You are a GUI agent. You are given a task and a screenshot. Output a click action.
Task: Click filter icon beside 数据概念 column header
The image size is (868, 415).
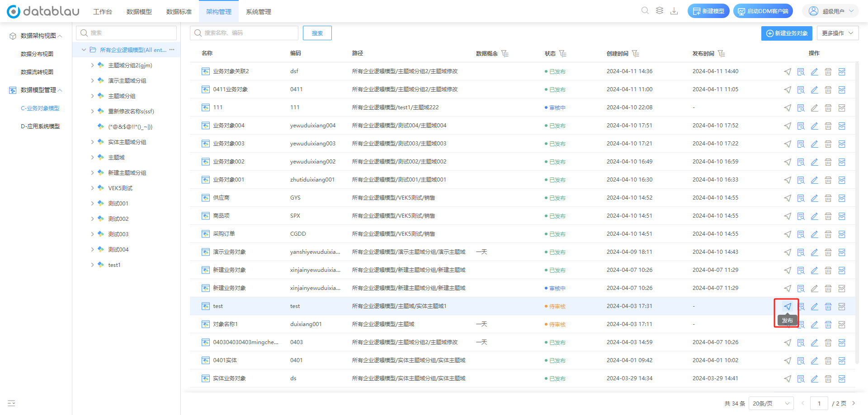tap(505, 54)
